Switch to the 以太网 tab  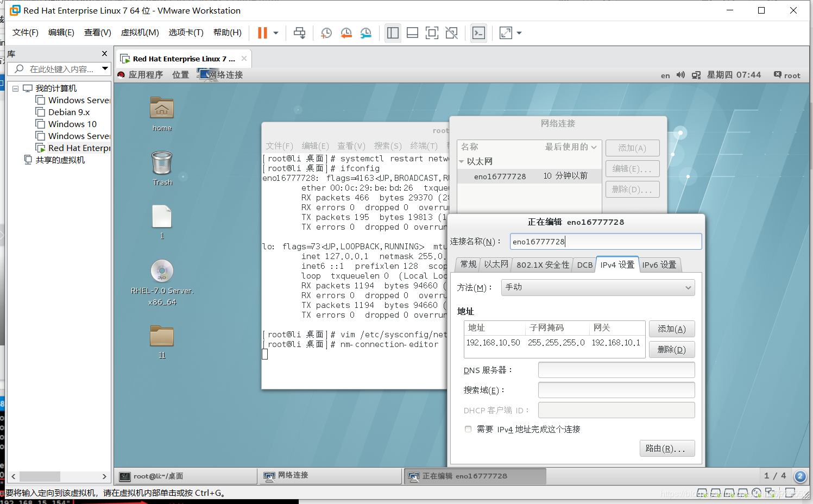pos(496,264)
